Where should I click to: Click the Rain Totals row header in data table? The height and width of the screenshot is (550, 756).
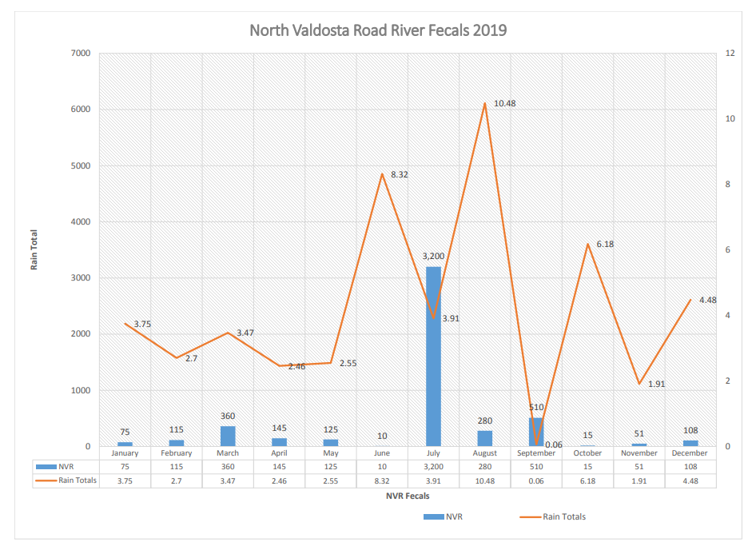click(65, 480)
